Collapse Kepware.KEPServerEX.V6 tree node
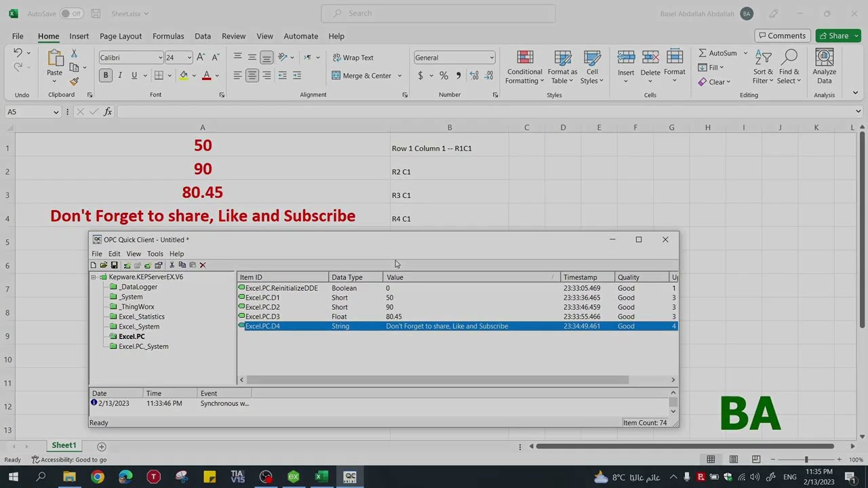Screen dimensions: 868x488 coord(94,277)
